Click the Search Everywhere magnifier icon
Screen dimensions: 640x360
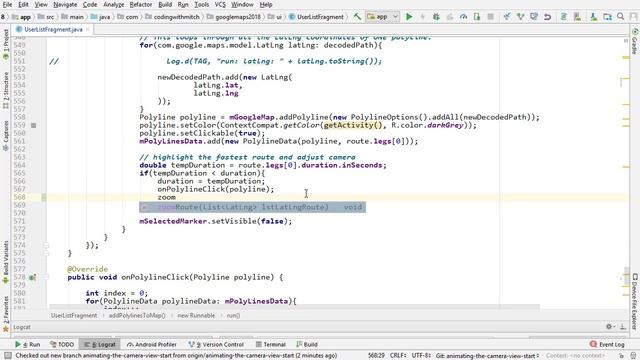pos(621,17)
